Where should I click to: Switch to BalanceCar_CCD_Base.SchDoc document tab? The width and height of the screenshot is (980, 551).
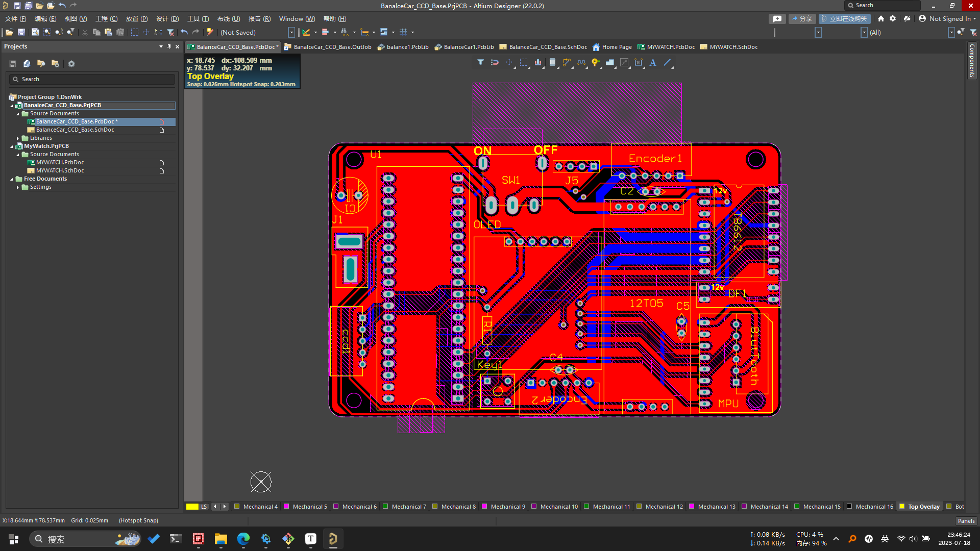(x=543, y=47)
